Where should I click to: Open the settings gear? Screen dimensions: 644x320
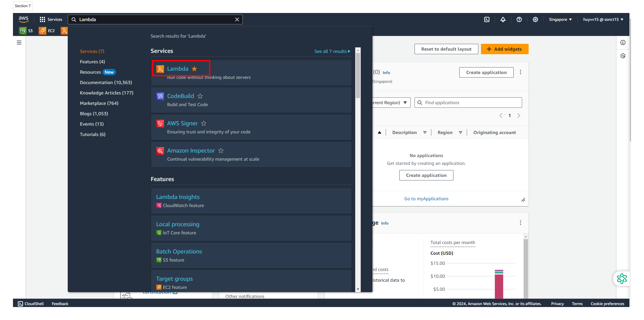point(535,19)
